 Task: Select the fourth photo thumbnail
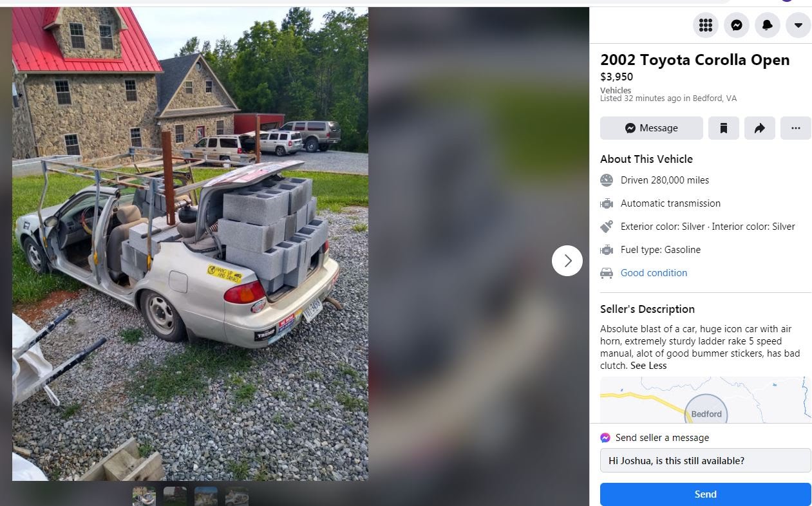(237, 496)
